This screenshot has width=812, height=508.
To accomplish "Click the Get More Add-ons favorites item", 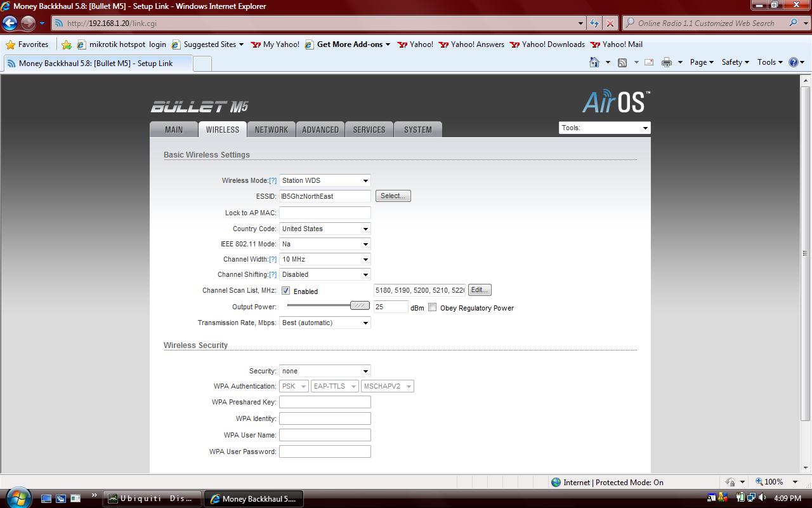I will pyautogui.click(x=347, y=44).
